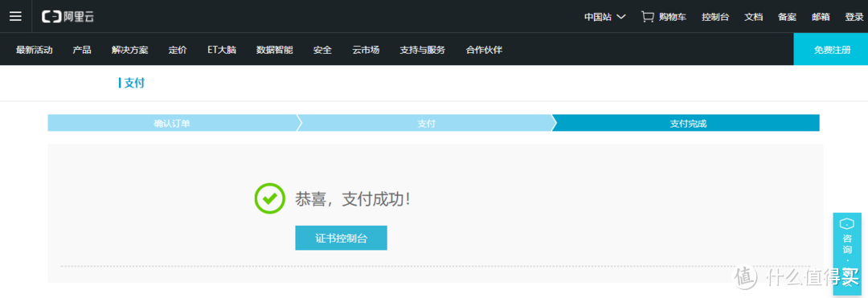This screenshot has width=868, height=298.
Task: Open ET大脑 menu
Action: pos(222,50)
